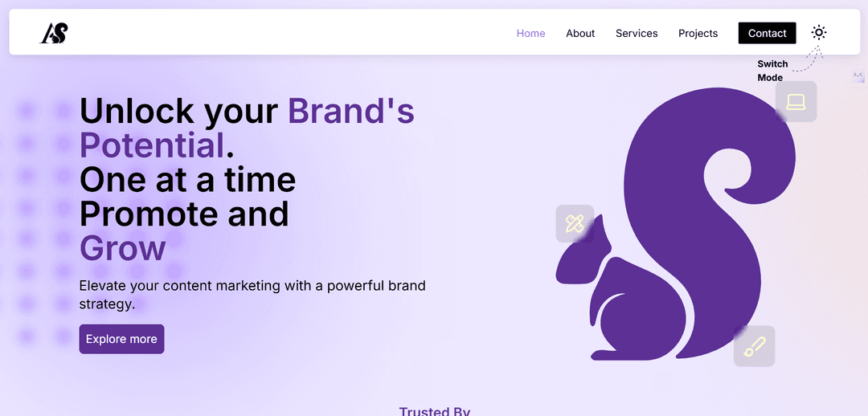Click the small face widget at right edge
Image resolution: width=868 pixels, height=416 pixels.
coord(858,75)
